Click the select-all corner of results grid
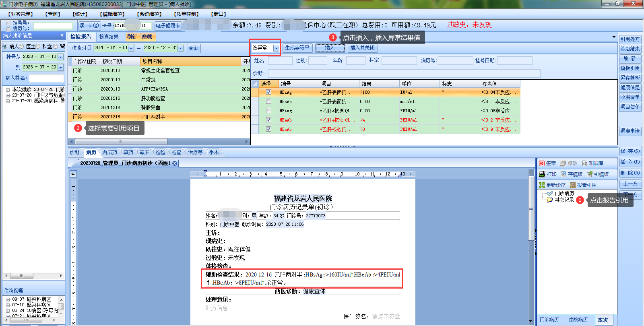Screen dimensions: 644x326 pos(254,84)
